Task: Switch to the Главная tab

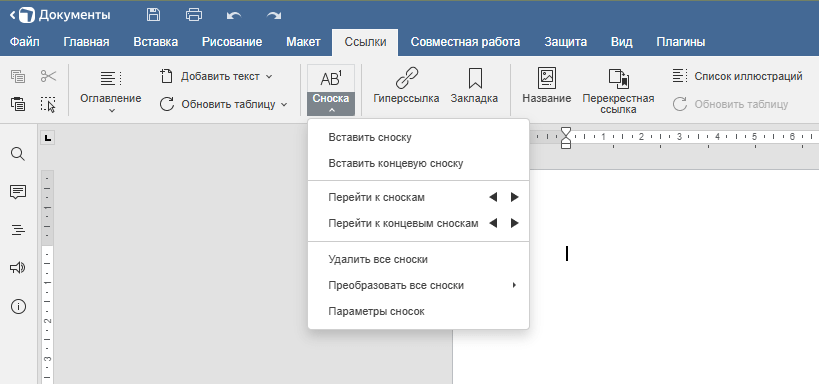Action: (x=86, y=42)
